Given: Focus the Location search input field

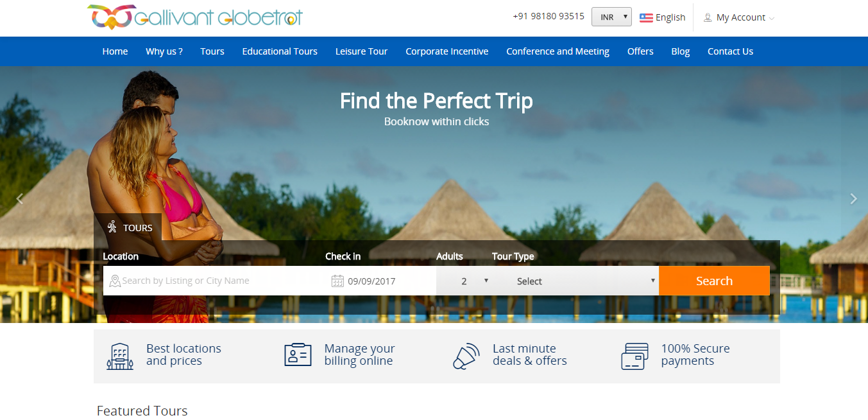Looking at the screenshot, I should (x=214, y=281).
